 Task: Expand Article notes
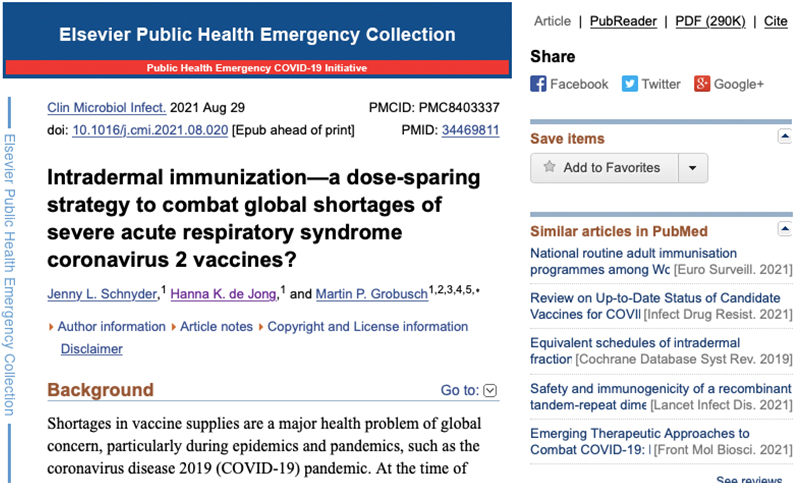218,327
